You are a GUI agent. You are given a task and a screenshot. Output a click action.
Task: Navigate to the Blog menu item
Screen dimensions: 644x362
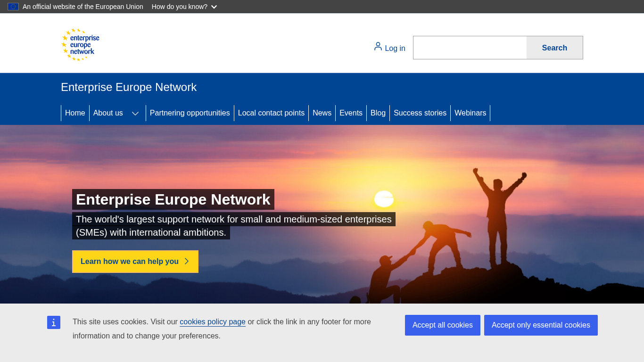click(378, 113)
